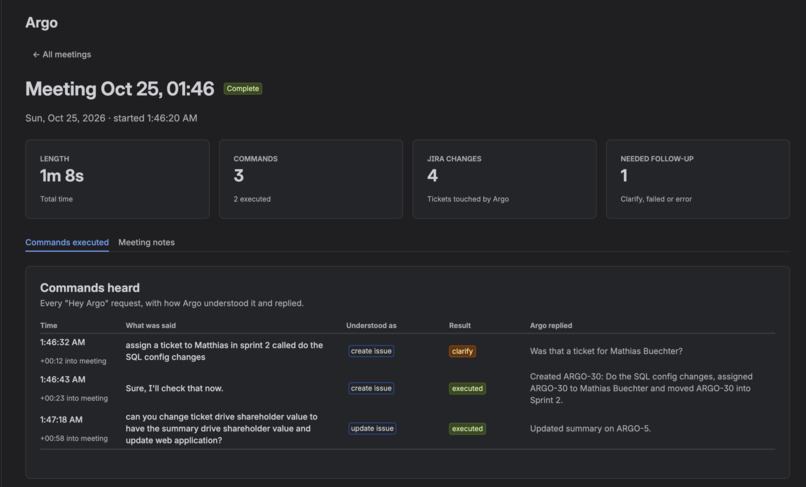Click the orange clarify result badge
The height and width of the screenshot is (487, 806).
[x=462, y=351]
